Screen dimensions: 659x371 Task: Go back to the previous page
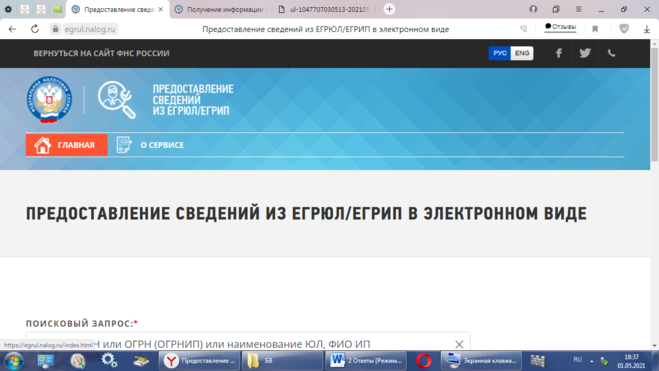click(x=12, y=29)
